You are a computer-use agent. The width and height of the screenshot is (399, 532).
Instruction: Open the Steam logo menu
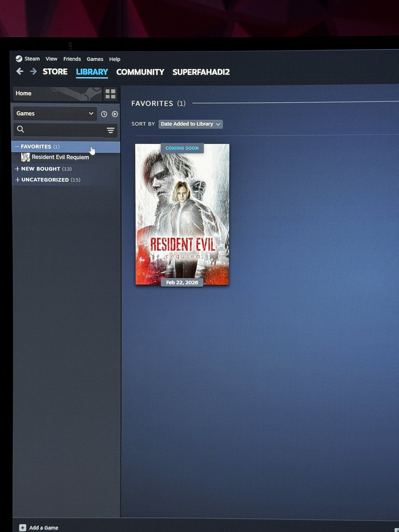tap(19, 59)
